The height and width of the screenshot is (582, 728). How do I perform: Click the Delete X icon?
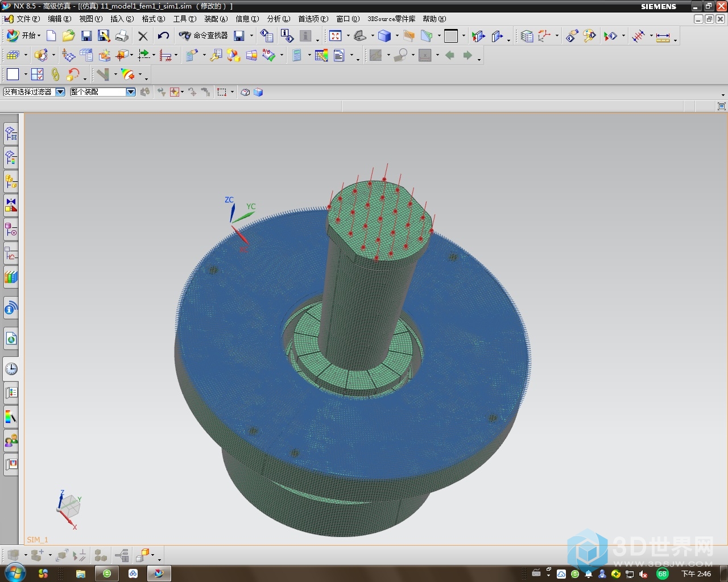pos(143,36)
